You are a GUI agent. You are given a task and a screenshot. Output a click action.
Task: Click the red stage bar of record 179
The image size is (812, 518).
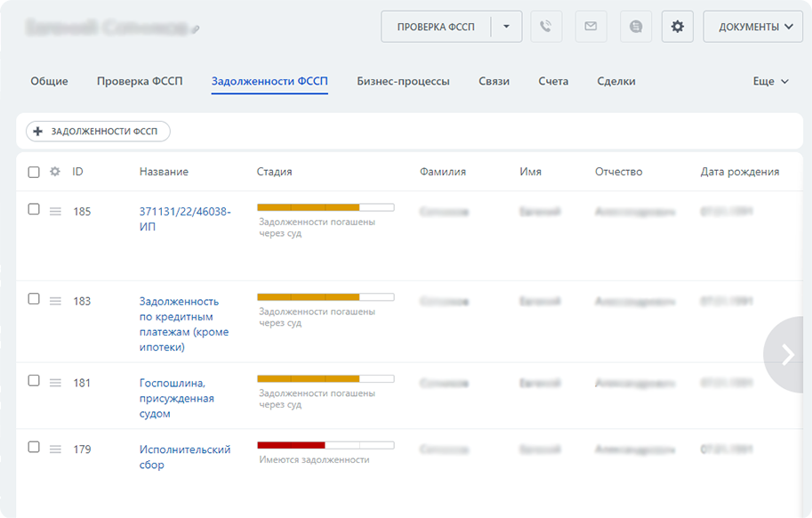[291, 444]
